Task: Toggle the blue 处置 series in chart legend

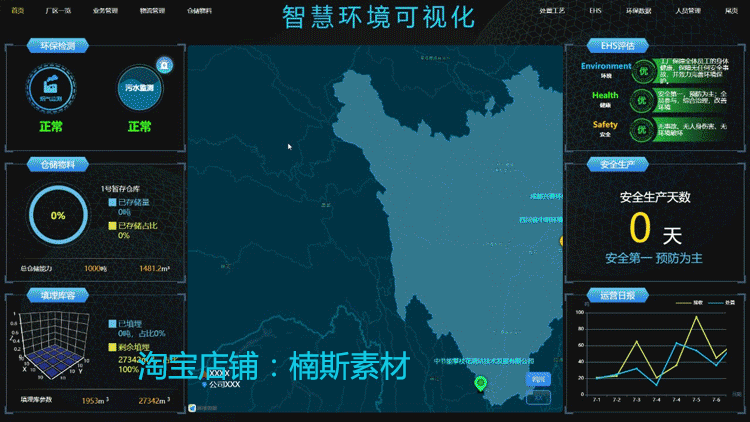Action: pyautogui.click(x=721, y=302)
